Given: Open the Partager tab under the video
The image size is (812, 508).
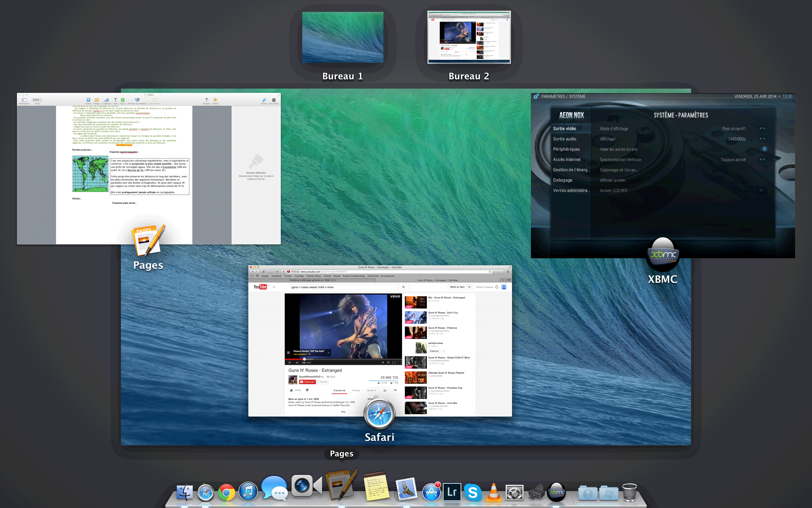Looking at the screenshot, I should coord(356,390).
